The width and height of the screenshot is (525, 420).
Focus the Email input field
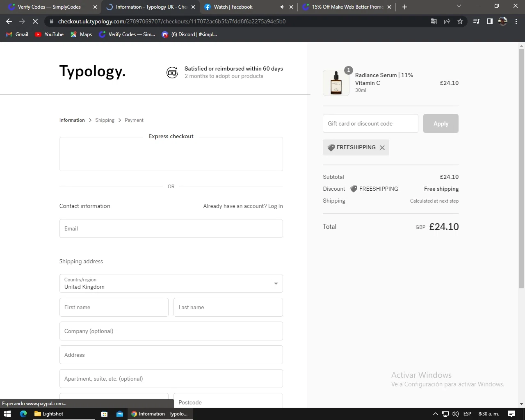[x=171, y=228]
